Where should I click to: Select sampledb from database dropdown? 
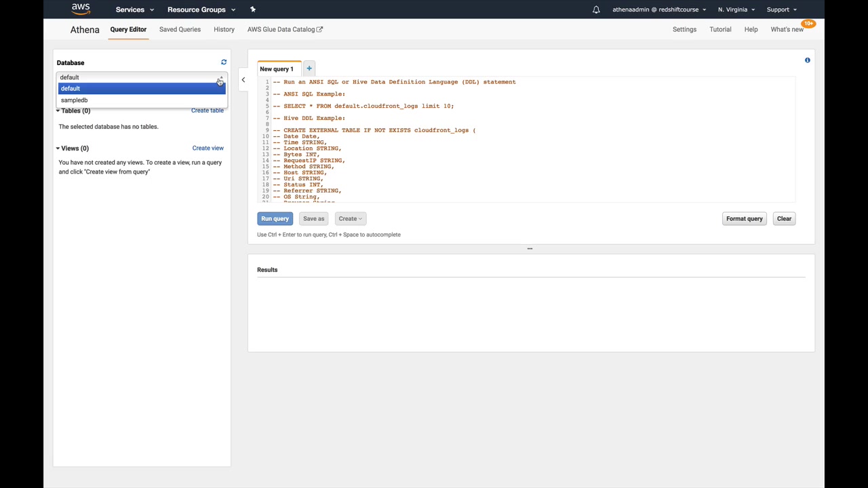[75, 100]
